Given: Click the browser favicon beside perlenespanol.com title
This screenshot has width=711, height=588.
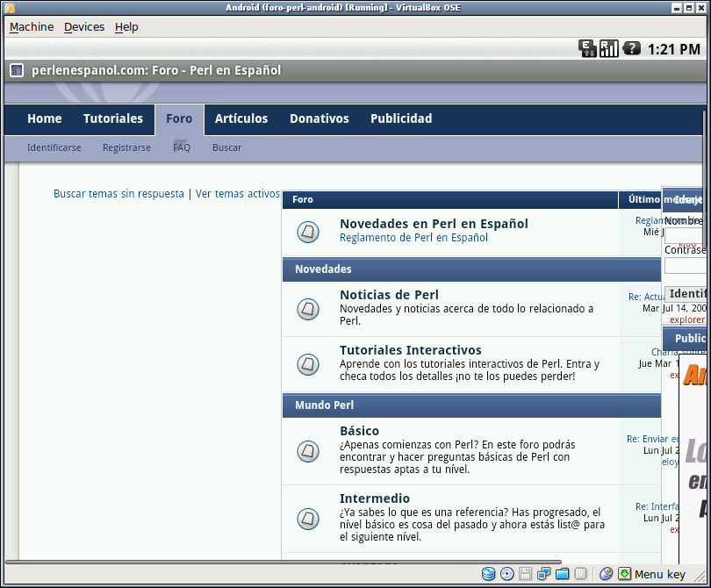Looking at the screenshot, I should point(17,70).
